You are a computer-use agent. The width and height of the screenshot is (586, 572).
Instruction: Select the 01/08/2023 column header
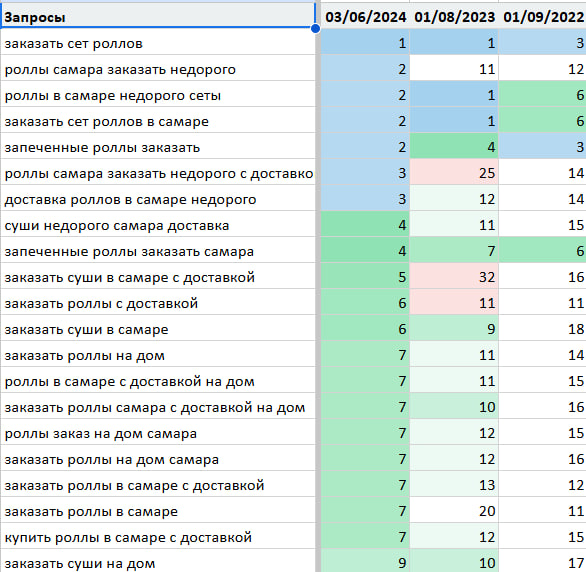pyautogui.click(x=454, y=17)
